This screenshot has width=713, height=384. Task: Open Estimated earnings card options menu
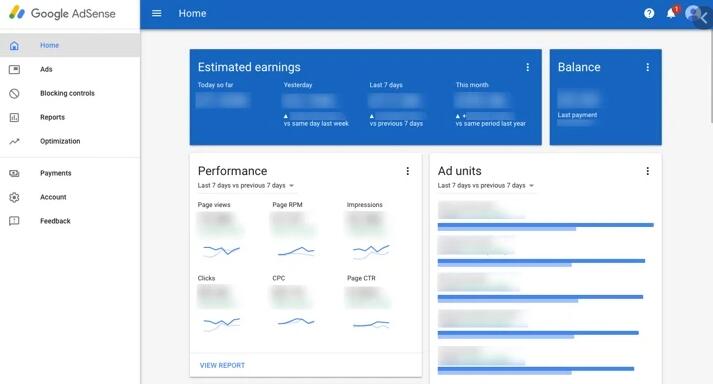(527, 67)
